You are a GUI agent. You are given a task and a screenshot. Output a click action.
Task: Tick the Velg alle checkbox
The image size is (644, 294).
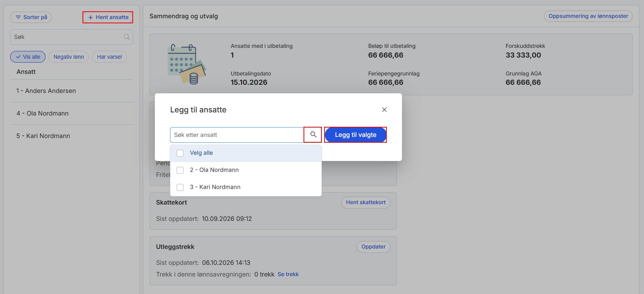(x=180, y=153)
